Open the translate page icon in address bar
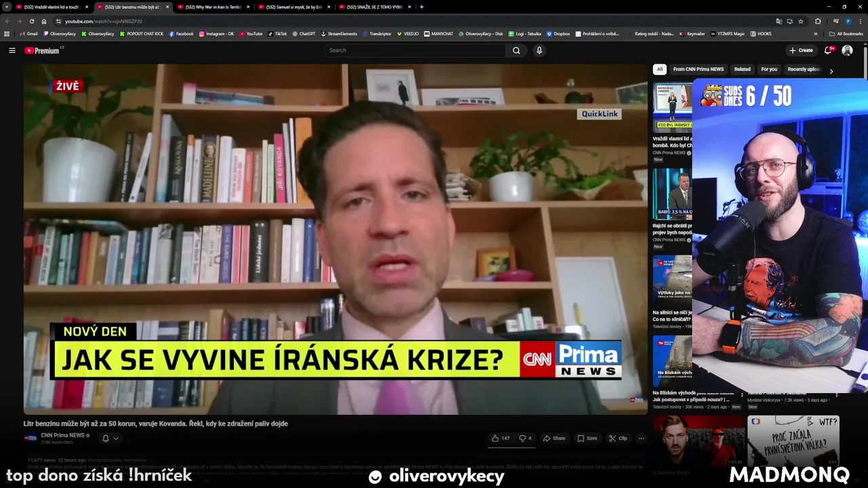 click(779, 21)
